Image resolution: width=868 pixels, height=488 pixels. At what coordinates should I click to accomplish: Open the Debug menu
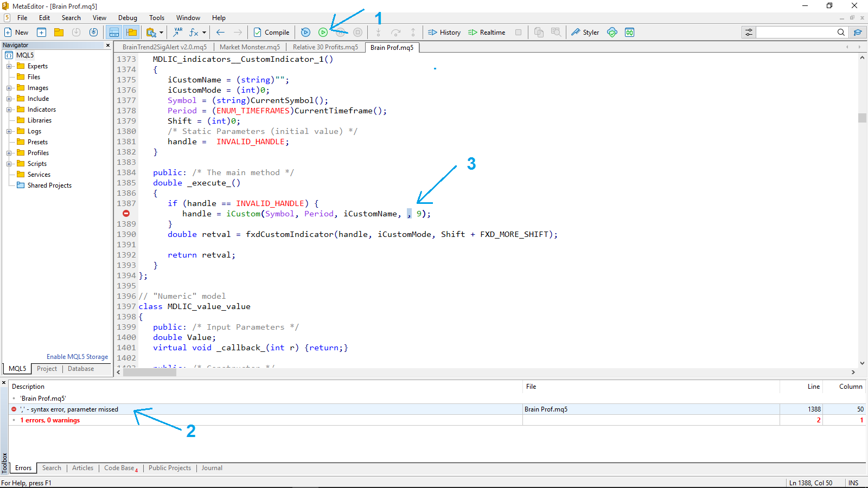click(127, 18)
